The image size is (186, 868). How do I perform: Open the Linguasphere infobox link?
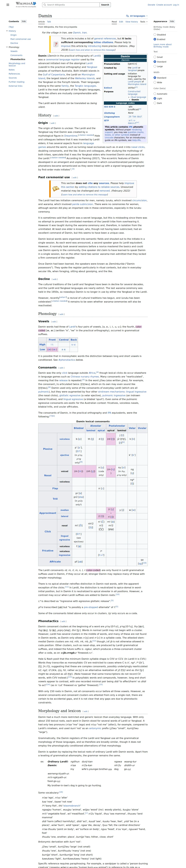(x=112, y=117)
